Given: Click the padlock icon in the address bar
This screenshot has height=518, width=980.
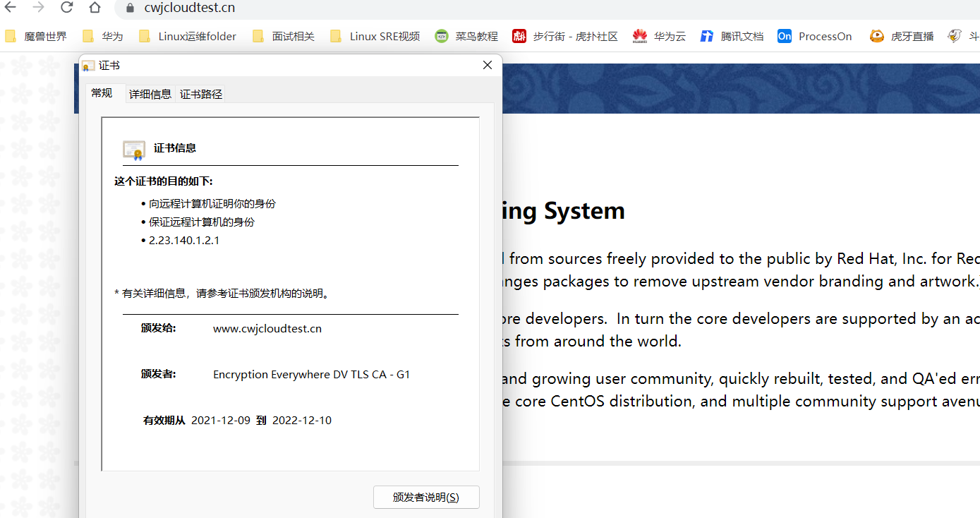Looking at the screenshot, I should point(129,8).
